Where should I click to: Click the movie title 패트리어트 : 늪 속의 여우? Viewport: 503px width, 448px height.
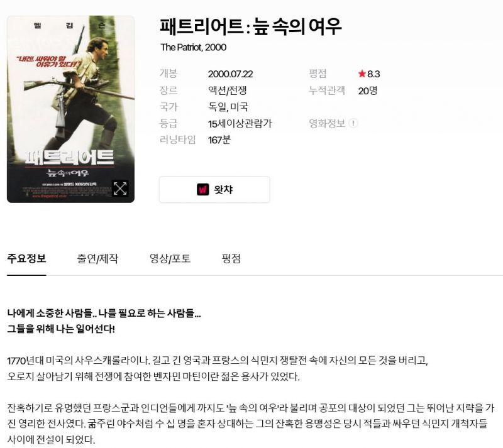250,26
